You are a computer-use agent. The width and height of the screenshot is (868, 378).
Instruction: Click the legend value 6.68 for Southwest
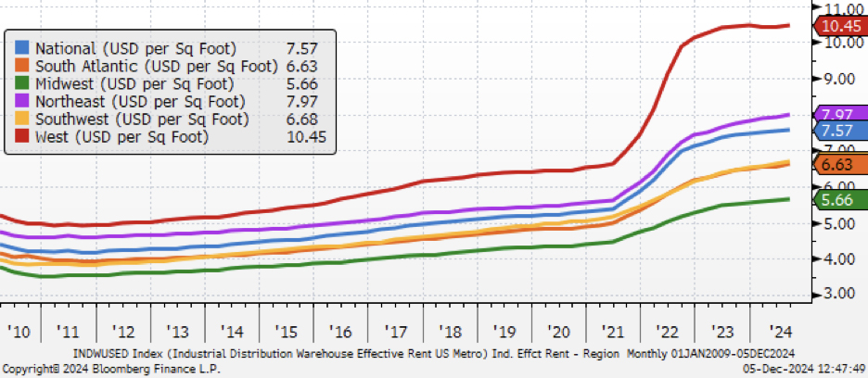click(302, 120)
